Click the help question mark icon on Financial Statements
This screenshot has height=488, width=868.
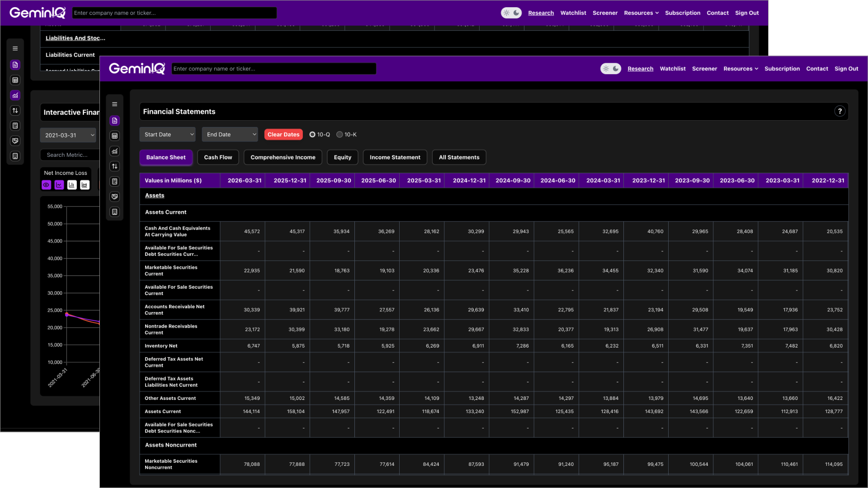840,111
